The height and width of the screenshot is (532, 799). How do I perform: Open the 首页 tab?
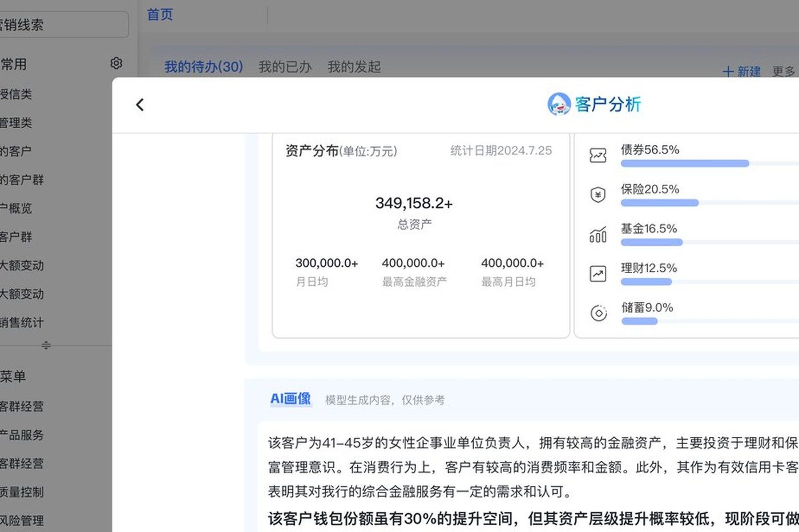click(160, 15)
